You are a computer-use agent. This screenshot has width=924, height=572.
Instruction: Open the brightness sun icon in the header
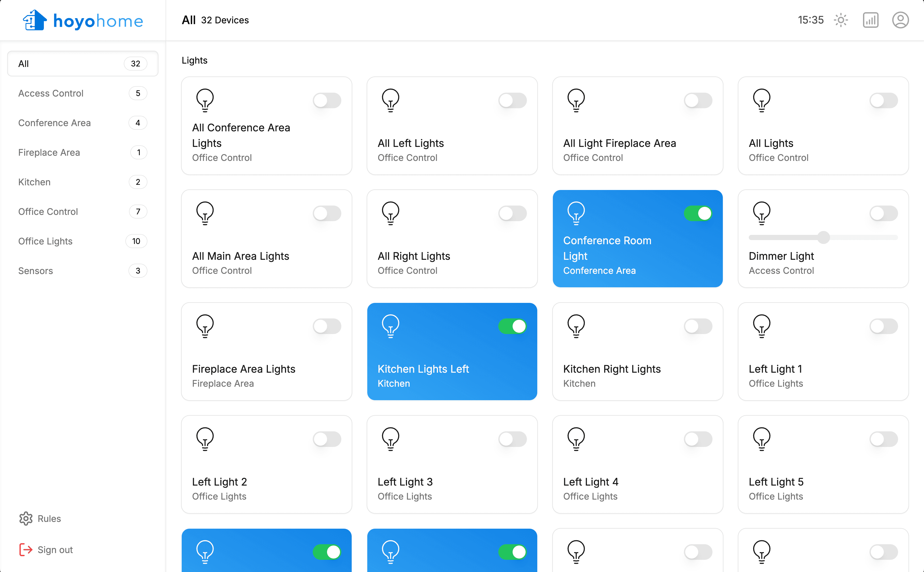(841, 20)
